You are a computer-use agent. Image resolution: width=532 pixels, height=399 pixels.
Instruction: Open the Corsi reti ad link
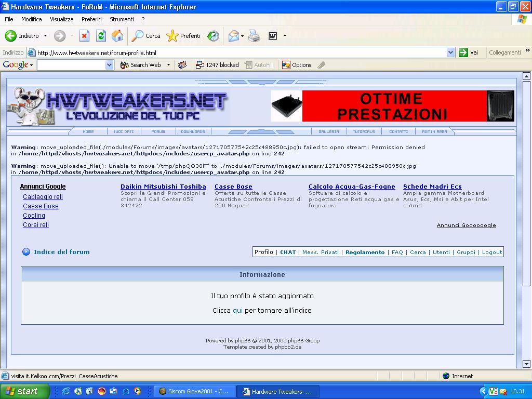tap(36, 225)
